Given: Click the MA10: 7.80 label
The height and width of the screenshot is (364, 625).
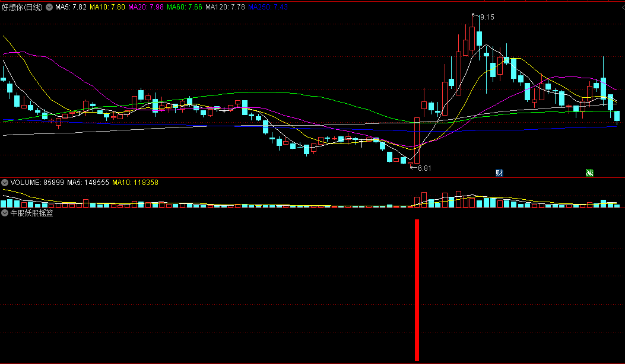Looking at the screenshot, I should (x=107, y=7).
